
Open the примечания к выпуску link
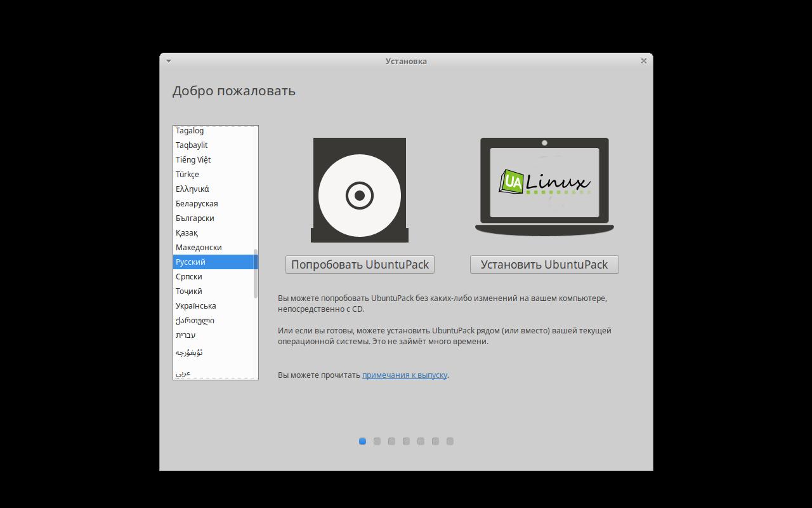405,375
